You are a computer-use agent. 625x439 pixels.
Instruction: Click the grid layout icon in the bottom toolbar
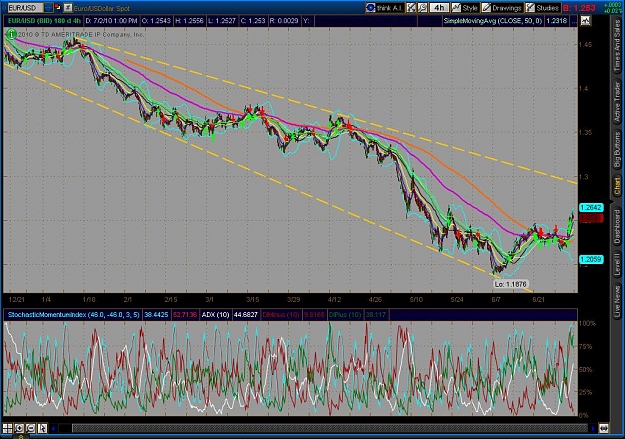8,429
